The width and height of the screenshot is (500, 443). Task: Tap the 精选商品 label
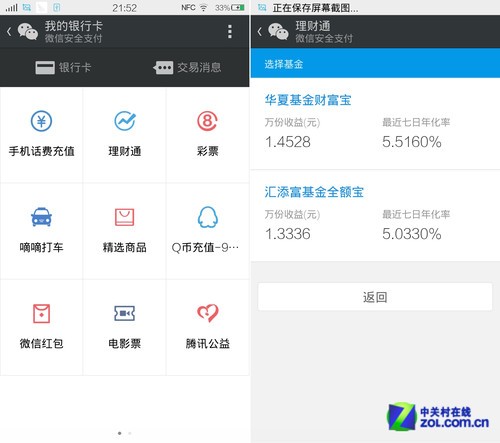click(x=125, y=247)
